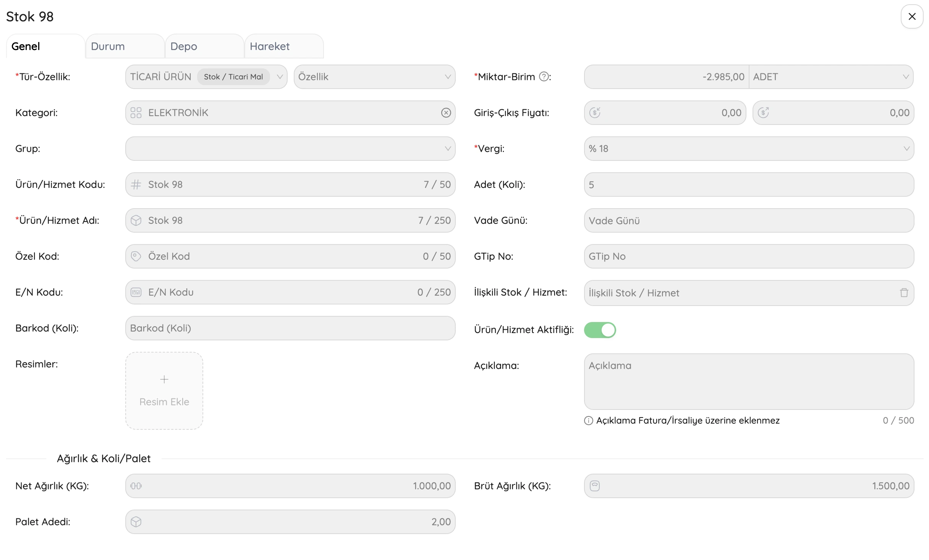
Task: Click the tag icon in Özel Kod field
Action: point(136,256)
